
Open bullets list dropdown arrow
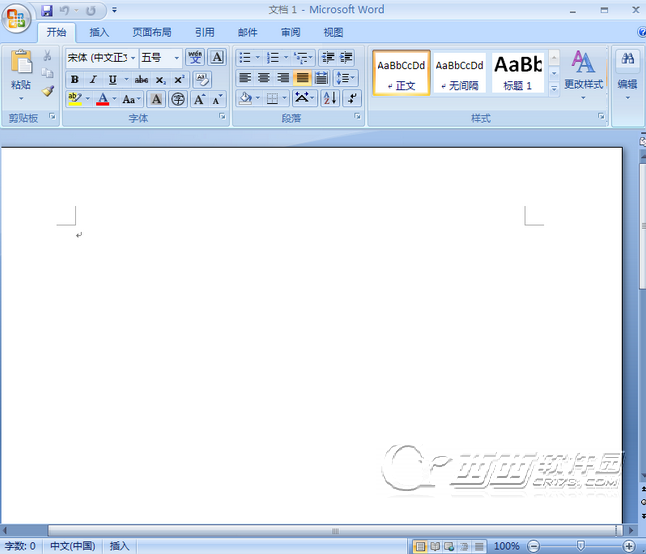click(x=258, y=58)
